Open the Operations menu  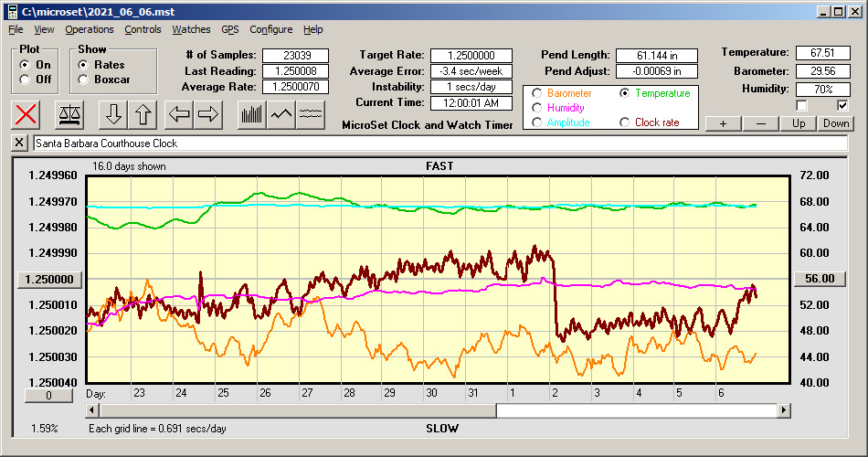click(x=90, y=29)
